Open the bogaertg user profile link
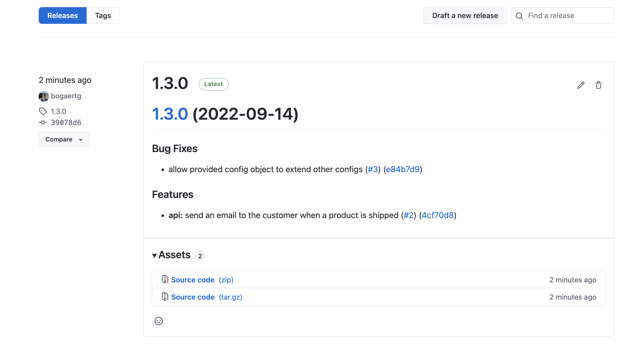This screenshot has width=644, height=357. (x=66, y=96)
